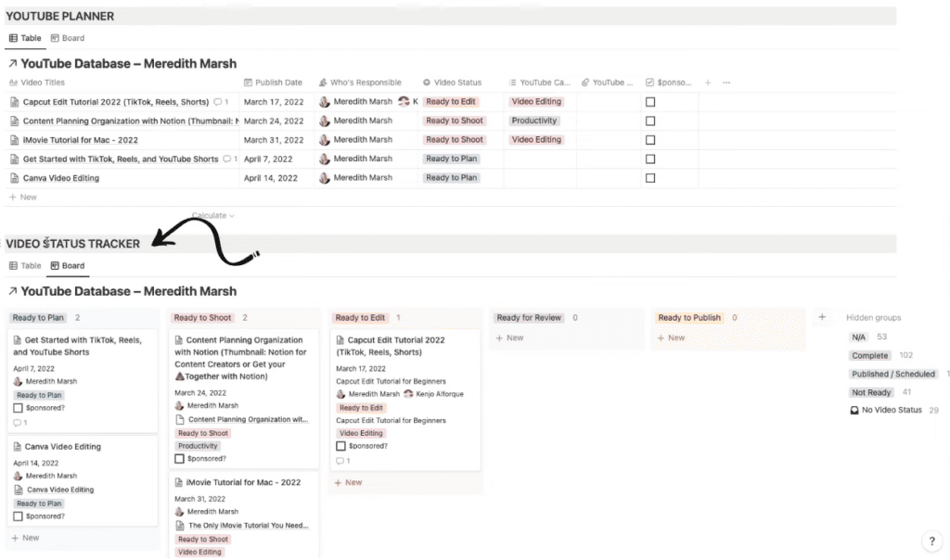Screen dimensions: 950x560
Task: Open page icon of Capcut Edit Tutorial table row
Action: [x=15, y=102]
